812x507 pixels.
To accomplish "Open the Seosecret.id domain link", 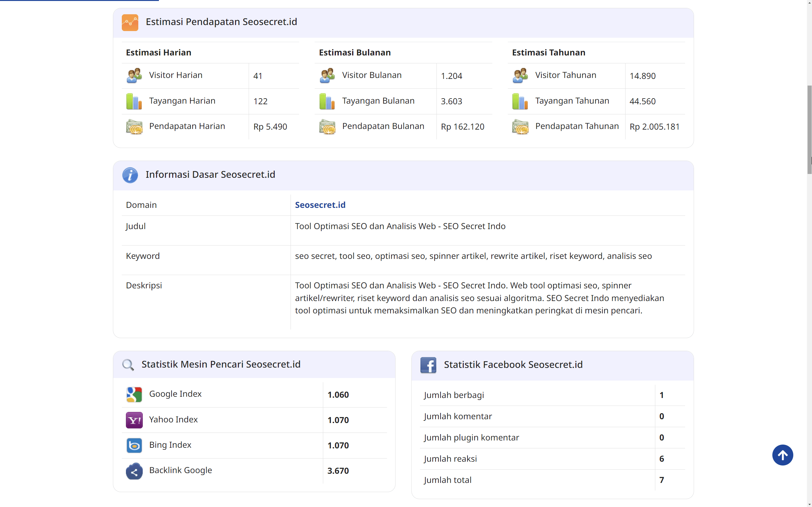I will click(x=320, y=205).
